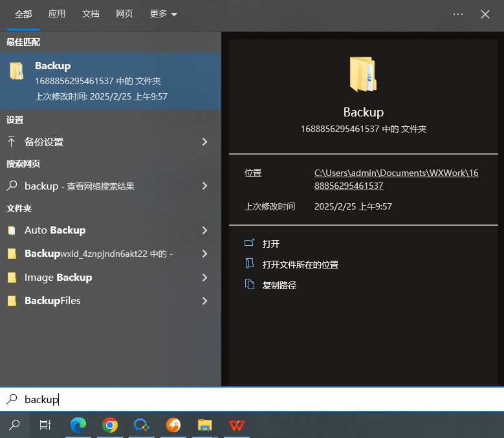Viewport: 504px width, 438px height.
Task: Click the magnifier icon in the search box
Action: point(12,399)
